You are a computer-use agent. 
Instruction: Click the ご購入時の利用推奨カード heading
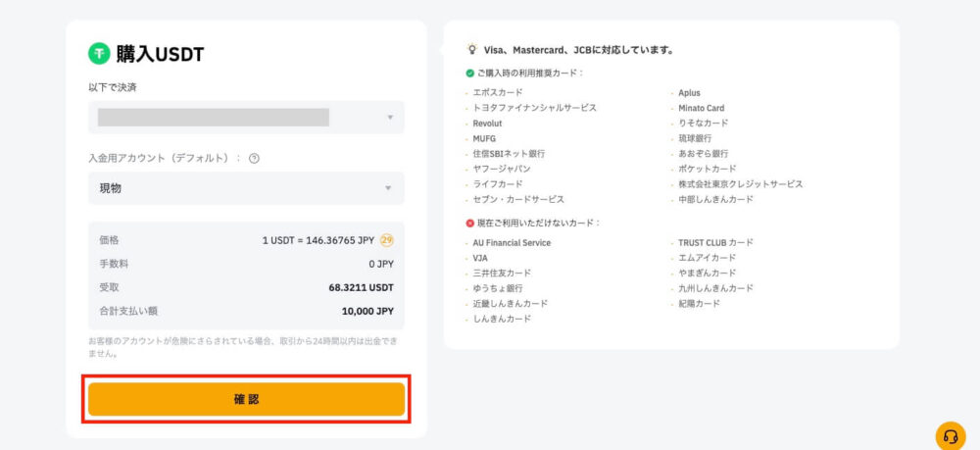530,74
